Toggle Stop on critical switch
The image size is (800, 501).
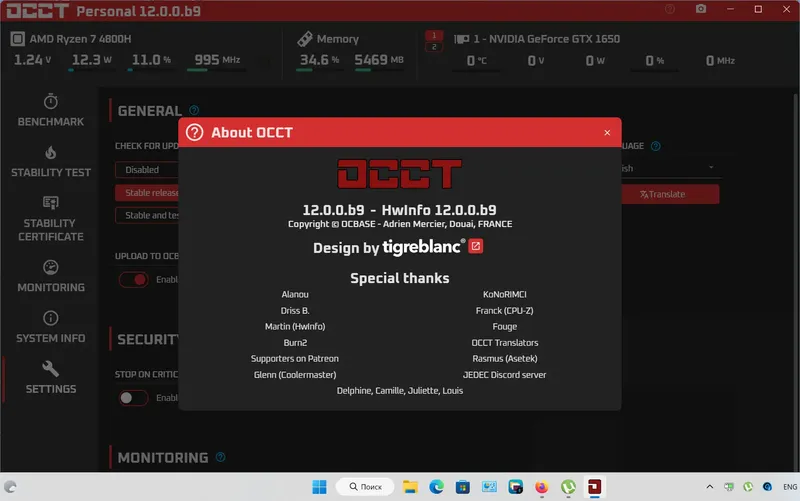pyautogui.click(x=134, y=397)
